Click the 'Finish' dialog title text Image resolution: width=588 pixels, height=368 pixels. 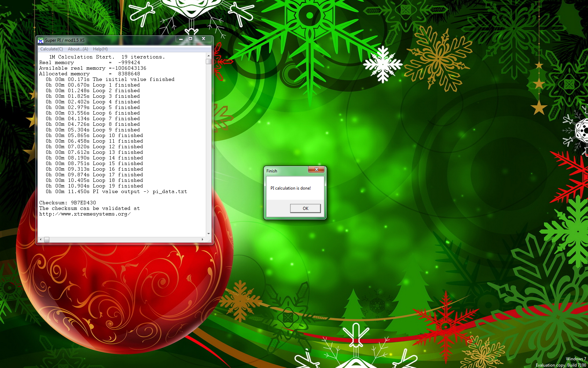272,171
